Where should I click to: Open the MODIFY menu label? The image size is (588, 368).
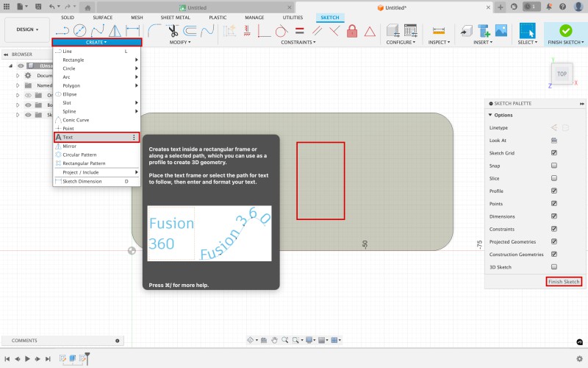(180, 42)
